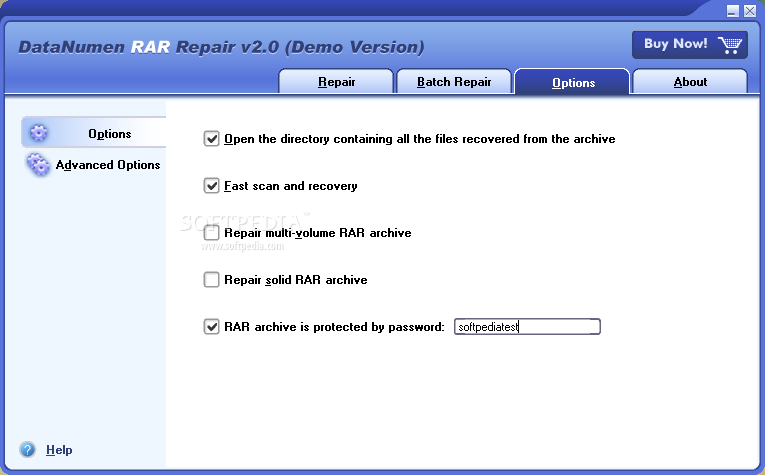The width and height of the screenshot is (765, 475).
Task: Switch to the Repair tab
Action: [x=336, y=81]
